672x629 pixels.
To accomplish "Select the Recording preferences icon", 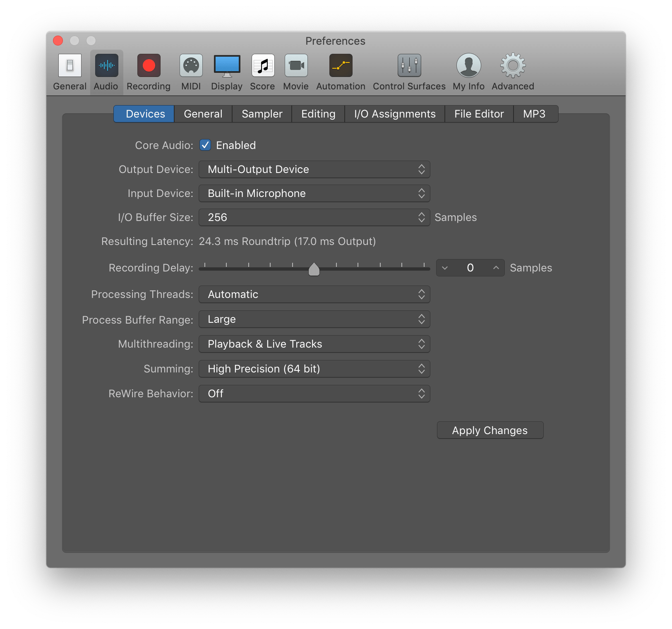I will [x=148, y=72].
